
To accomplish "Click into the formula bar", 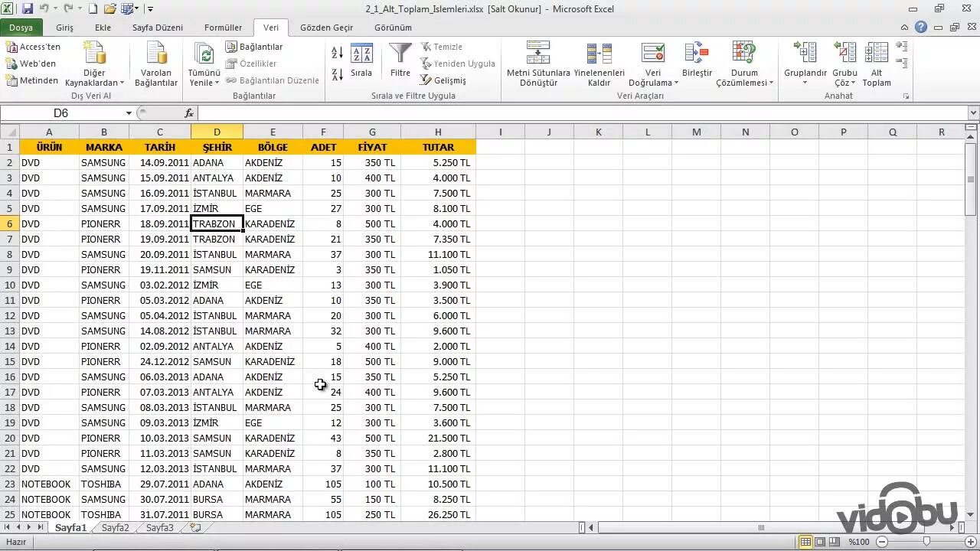I will tap(583, 113).
